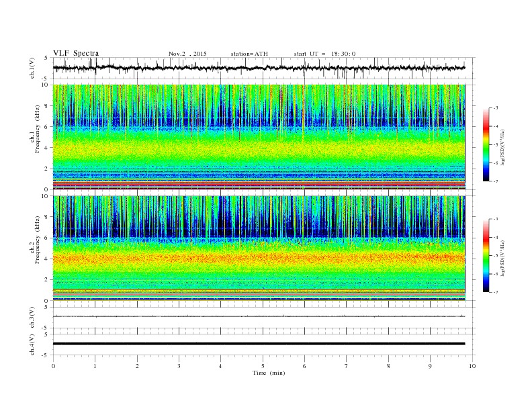Viewport: 532px width, 411px height.
Task: Click the 'station=ATH' label
Action: click(249, 54)
